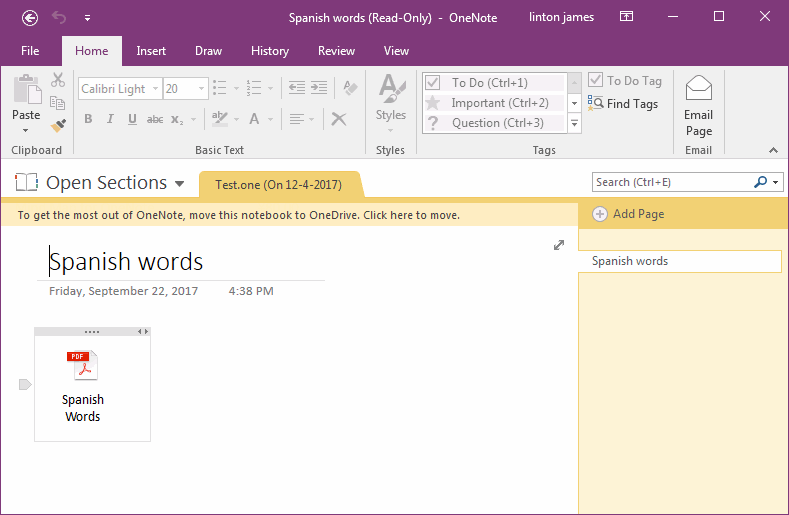Open the Numbering style dropdown arrow
Viewport: 789px width, 515px height.
click(270, 89)
